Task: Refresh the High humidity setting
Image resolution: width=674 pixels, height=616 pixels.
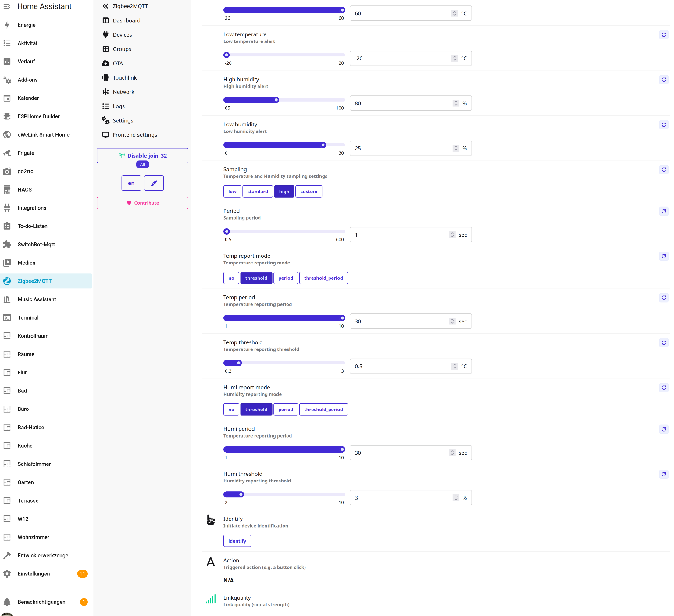Action: click(663, 80)
